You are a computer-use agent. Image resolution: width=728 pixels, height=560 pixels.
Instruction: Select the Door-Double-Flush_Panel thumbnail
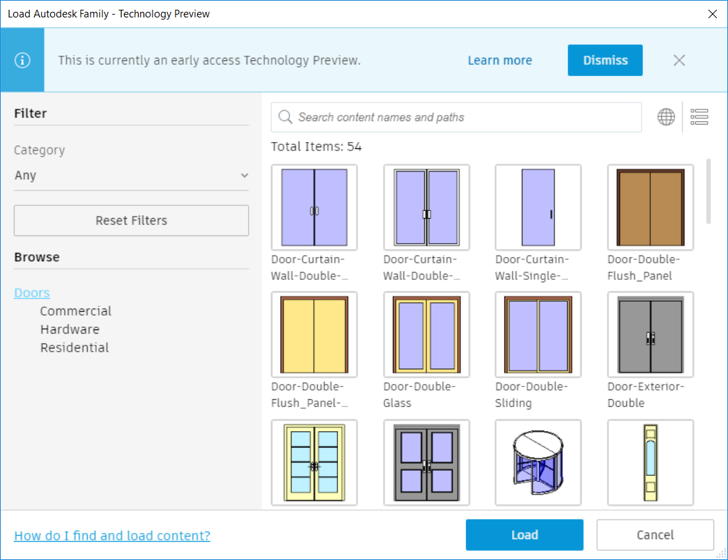pyautogui.click(x=650, y=208)
